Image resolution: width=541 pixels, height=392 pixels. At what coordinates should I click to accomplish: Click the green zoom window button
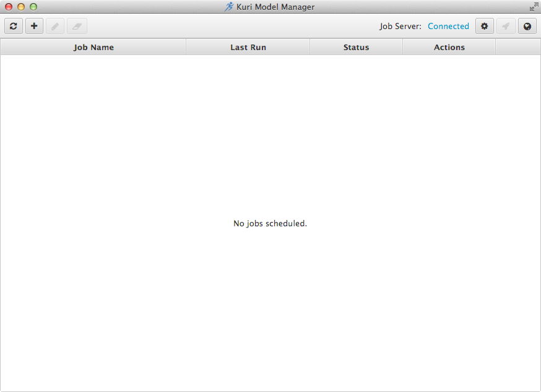click(x=32, y=6)
